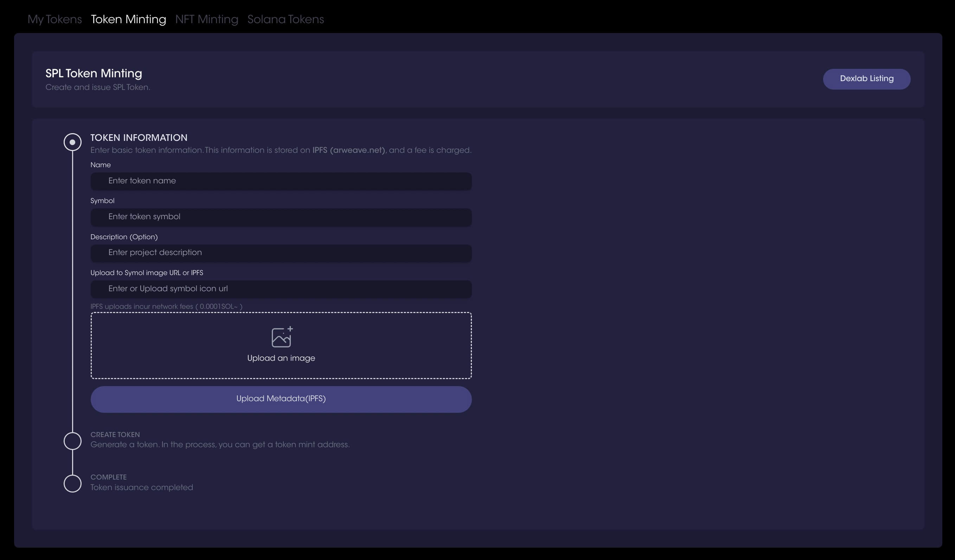955x560 pixels.
Task: Click the Description (Option) label
Action: (x=124, y=237)
